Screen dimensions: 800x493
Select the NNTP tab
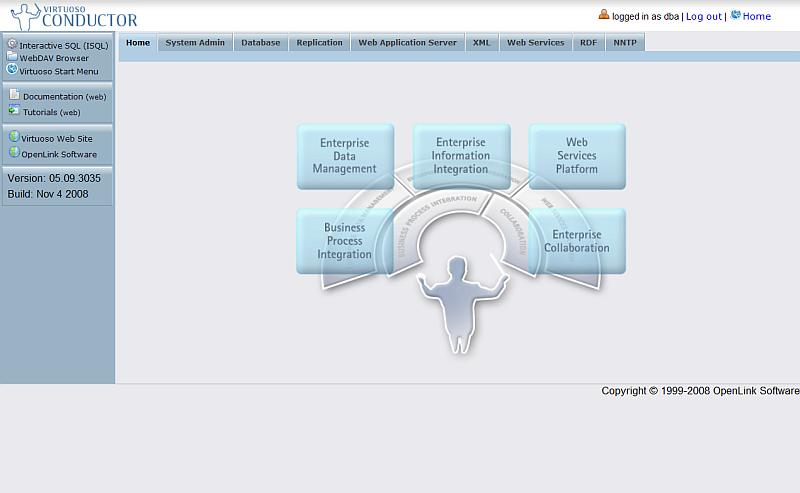point(625,42)
